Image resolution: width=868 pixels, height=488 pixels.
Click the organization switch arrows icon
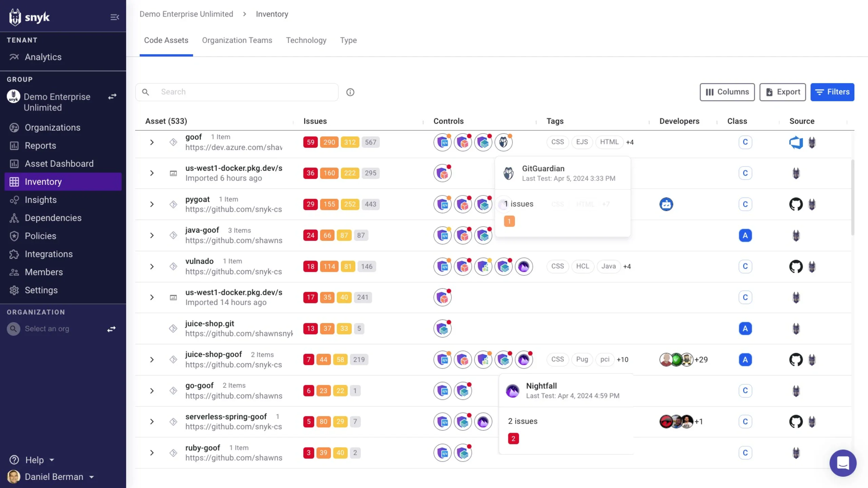(x=112, y=329)
